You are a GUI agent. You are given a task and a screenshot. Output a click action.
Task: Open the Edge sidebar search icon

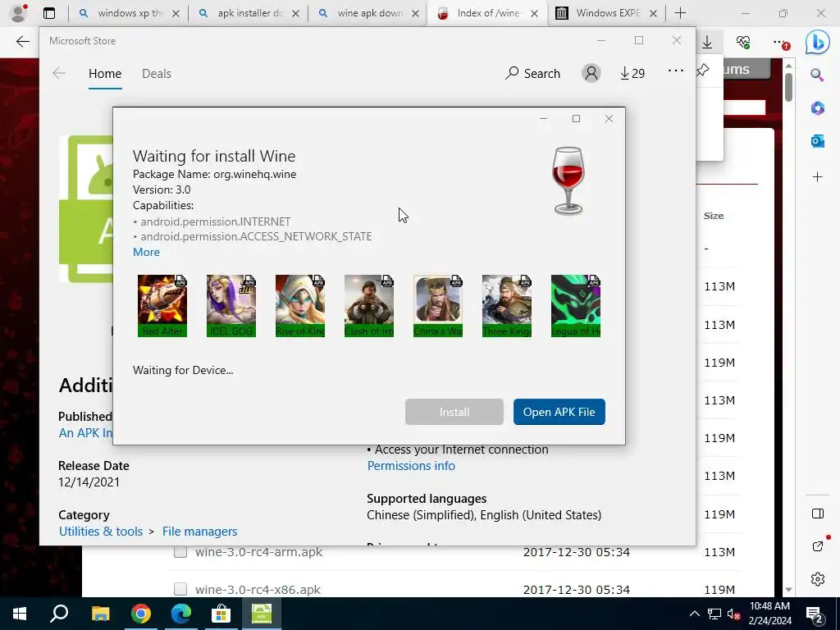(817, 75)
